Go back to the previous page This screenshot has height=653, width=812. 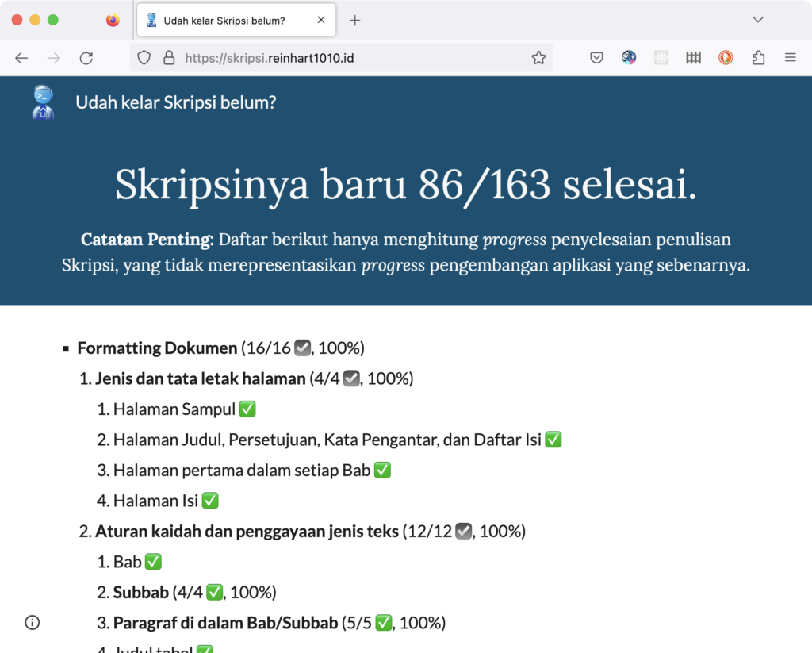click(x=21, y=58)
